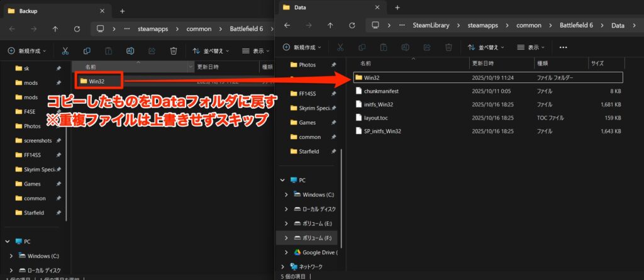Refresh the Backup window folder view
Viewport: 644px width, 280px height.
(77, 28)
